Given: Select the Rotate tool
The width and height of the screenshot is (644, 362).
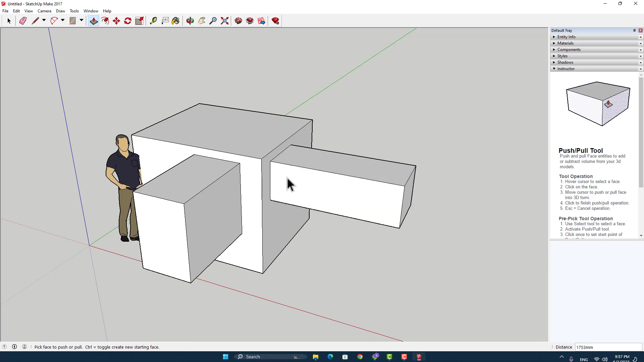Looking at the screenshot, I should click(128, 21).
